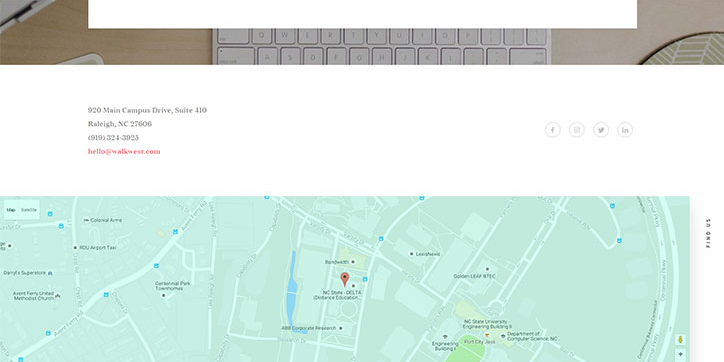Open the Facebook social icon
The image size is (724, 362).
click(553, 130)
